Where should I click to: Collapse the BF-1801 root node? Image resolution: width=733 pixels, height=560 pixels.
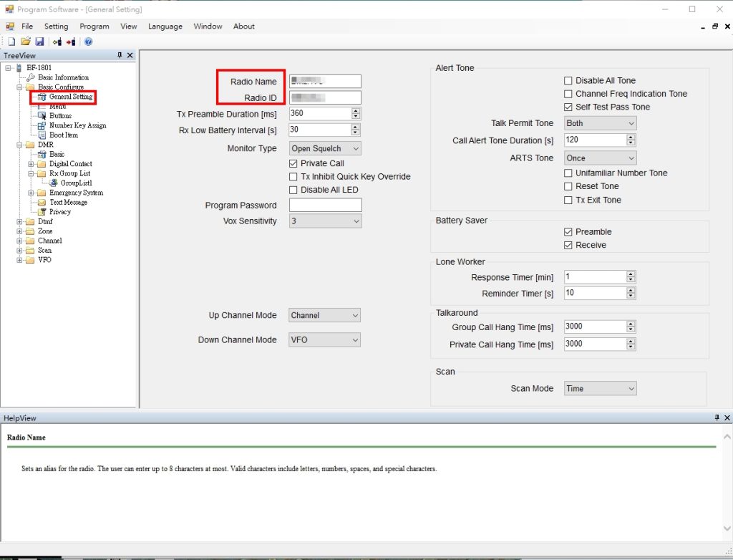8,68
